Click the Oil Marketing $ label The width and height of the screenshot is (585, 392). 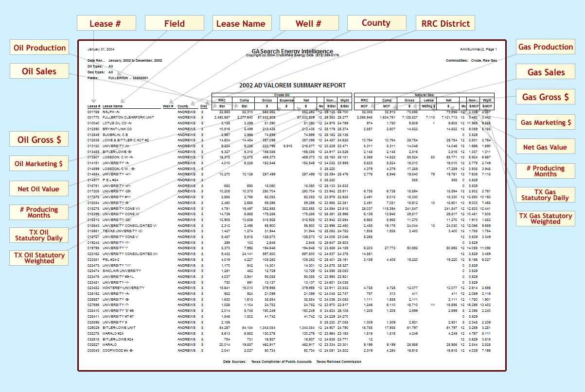[x=39, y=164]
